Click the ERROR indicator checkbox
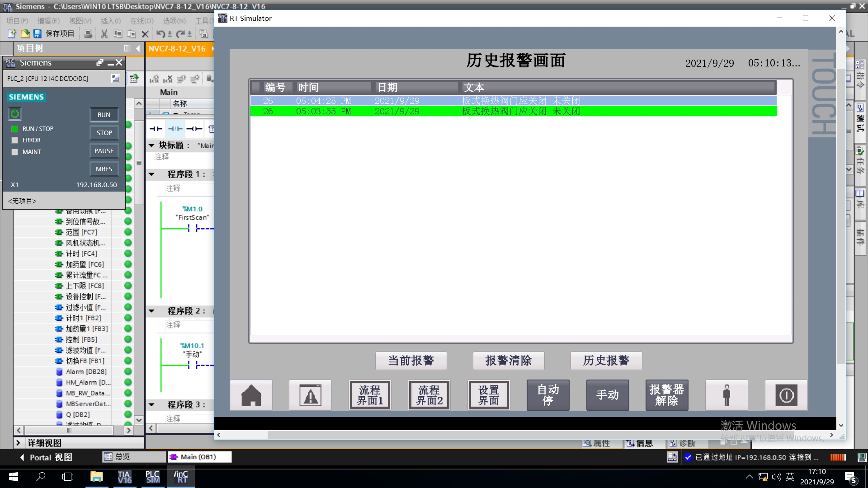 (15, 141)
